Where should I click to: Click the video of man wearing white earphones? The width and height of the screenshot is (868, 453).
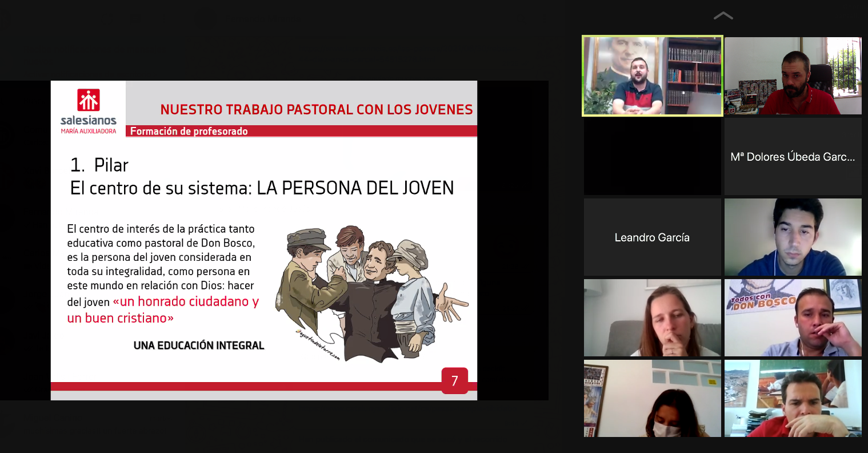[793, 237]
